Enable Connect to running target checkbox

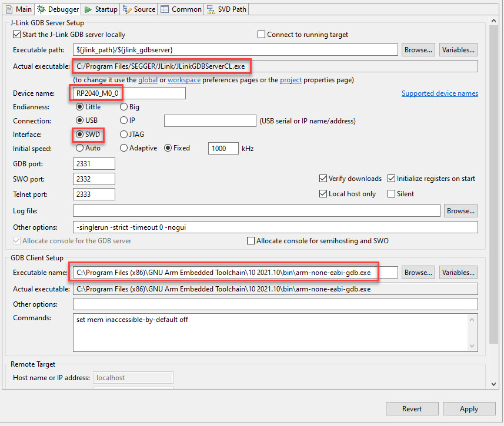pos(262,35)
